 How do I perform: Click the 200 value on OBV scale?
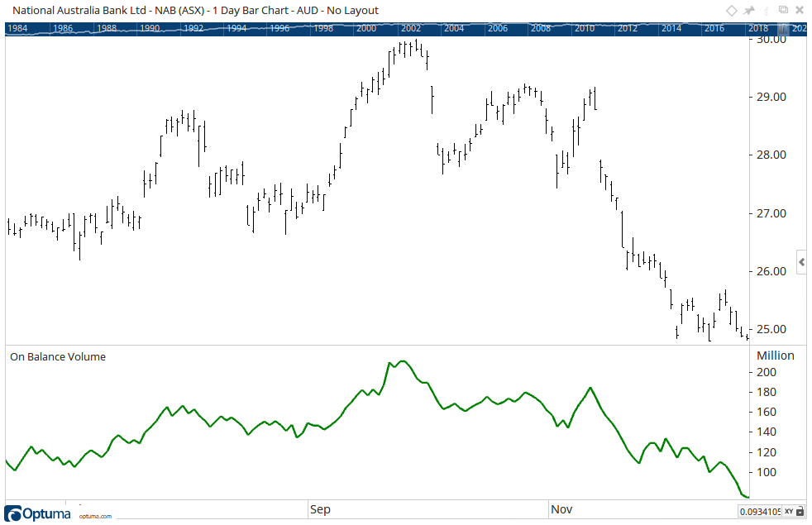767,372
